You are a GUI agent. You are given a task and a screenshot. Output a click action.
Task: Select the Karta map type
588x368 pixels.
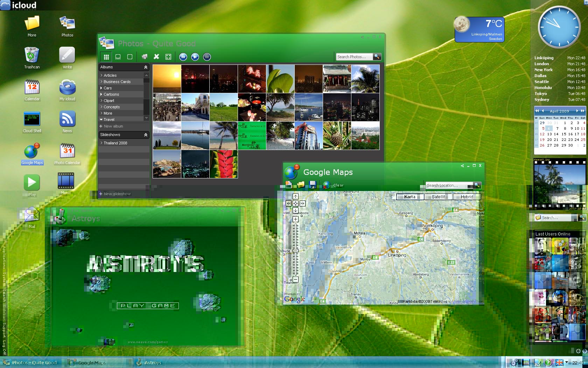tap(410, 197)
